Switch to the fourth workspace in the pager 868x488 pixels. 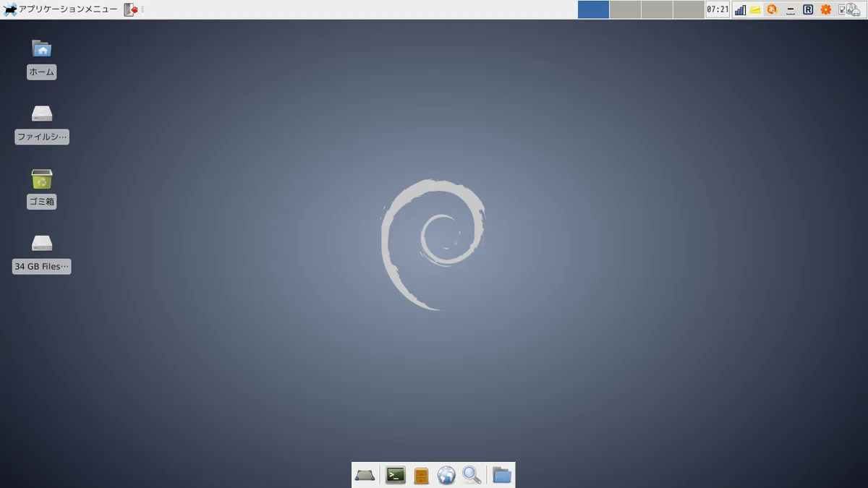tap(689, 9)
